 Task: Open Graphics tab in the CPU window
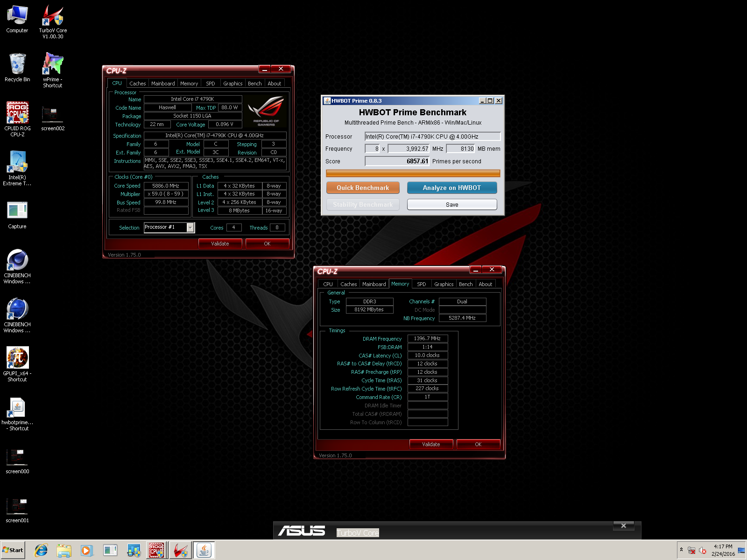233,84
